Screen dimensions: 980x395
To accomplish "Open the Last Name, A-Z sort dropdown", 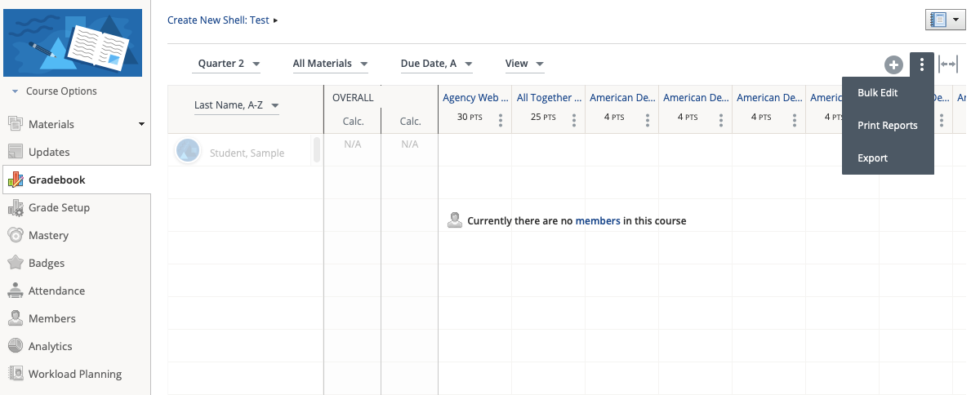I will pyautogui.click(x=236, y=105).
